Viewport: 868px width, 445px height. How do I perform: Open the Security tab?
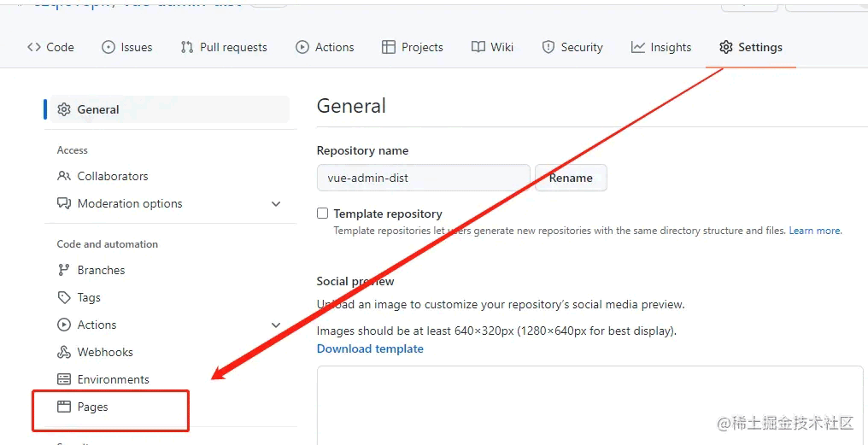(572, 47)
